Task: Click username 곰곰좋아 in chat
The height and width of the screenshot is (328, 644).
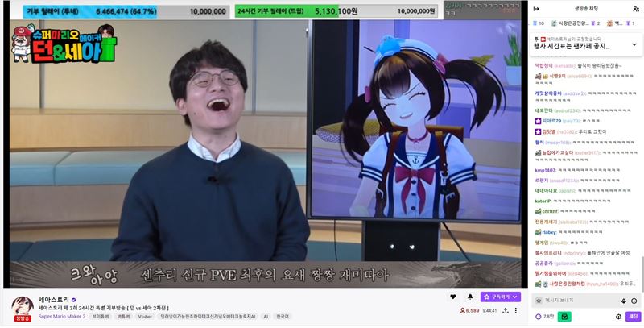Action: [x=544, y=263]
